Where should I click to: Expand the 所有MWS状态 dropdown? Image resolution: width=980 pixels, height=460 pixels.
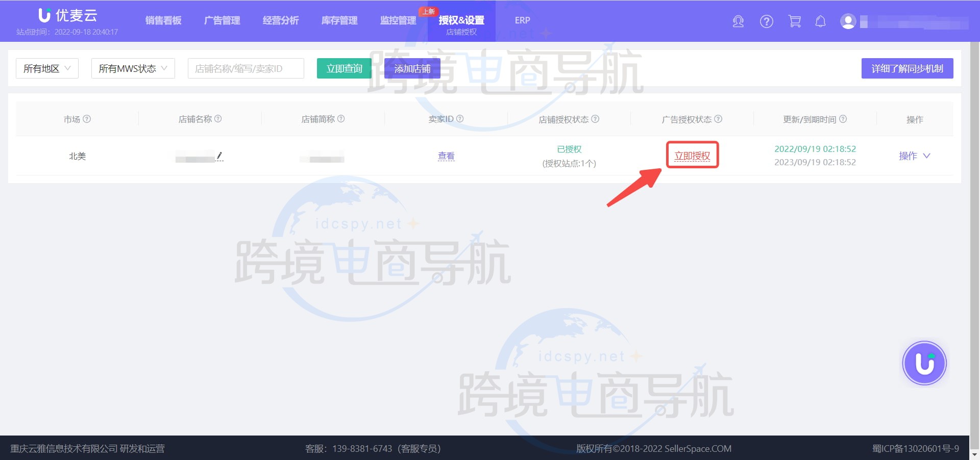[133, 68]
